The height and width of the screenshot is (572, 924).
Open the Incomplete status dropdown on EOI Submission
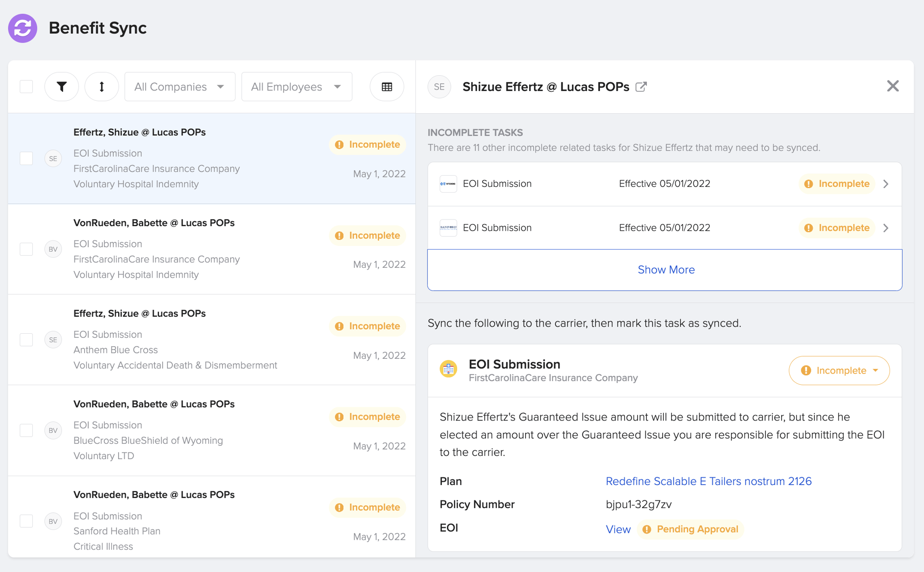click(839, 370)
